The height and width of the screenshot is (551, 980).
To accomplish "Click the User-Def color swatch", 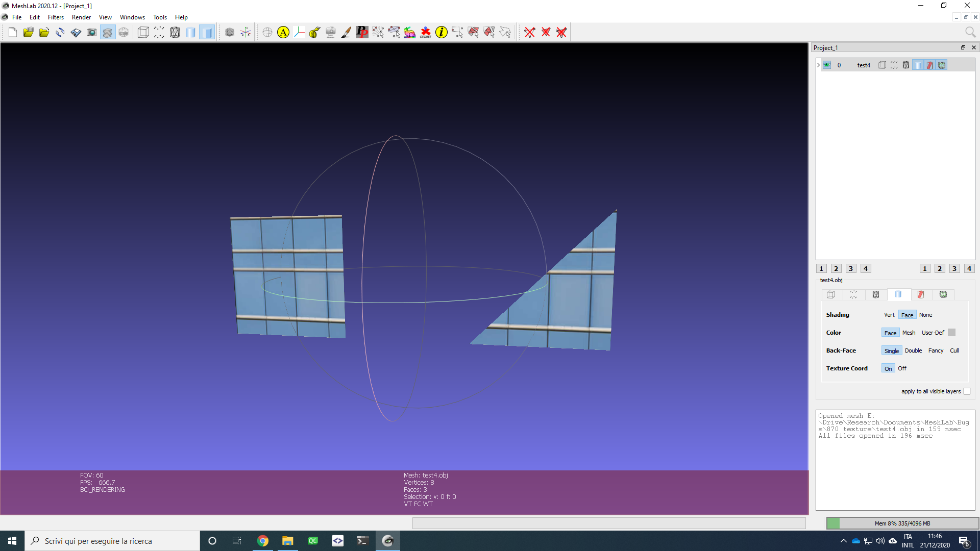I will coord(951,333).
